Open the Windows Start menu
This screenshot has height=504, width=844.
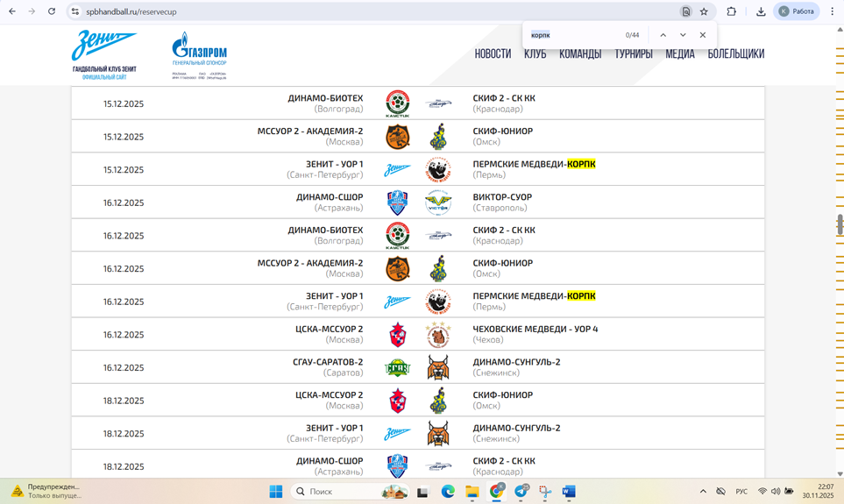tap(275, 491)
